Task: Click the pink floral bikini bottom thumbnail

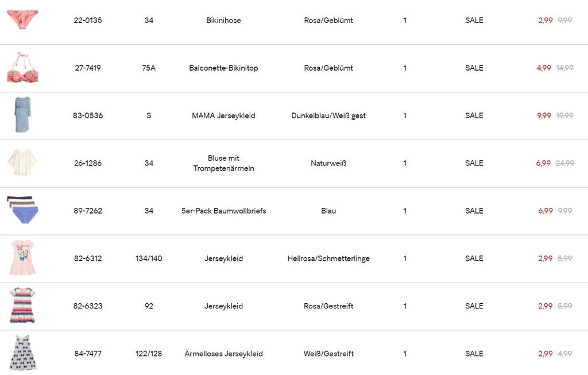Action: click(22, 19)
